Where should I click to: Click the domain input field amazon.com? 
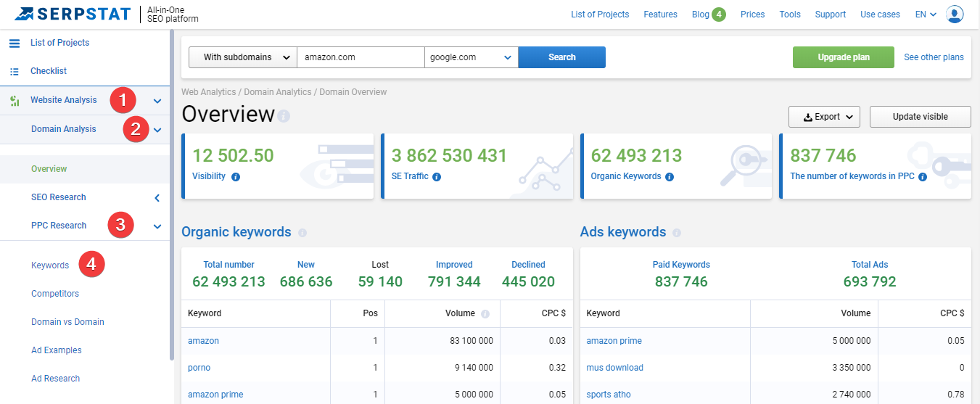[x=361, y=57]
